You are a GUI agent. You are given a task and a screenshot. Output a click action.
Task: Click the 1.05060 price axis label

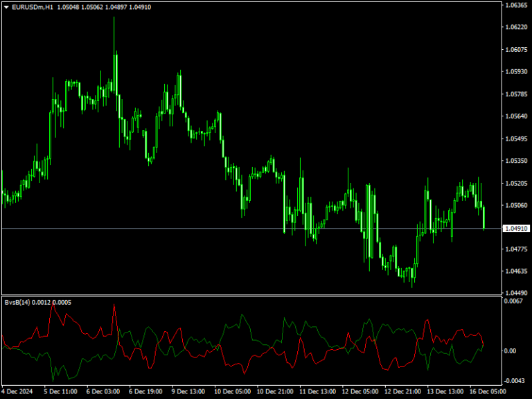pyautogui.click(x=516, y=205)
